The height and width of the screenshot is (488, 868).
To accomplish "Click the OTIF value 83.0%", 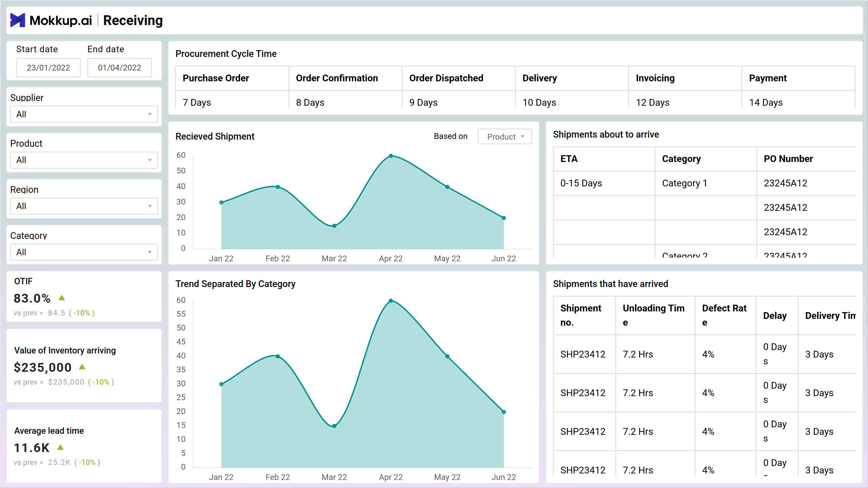I will pyautogui.click(x=32, y=298).
